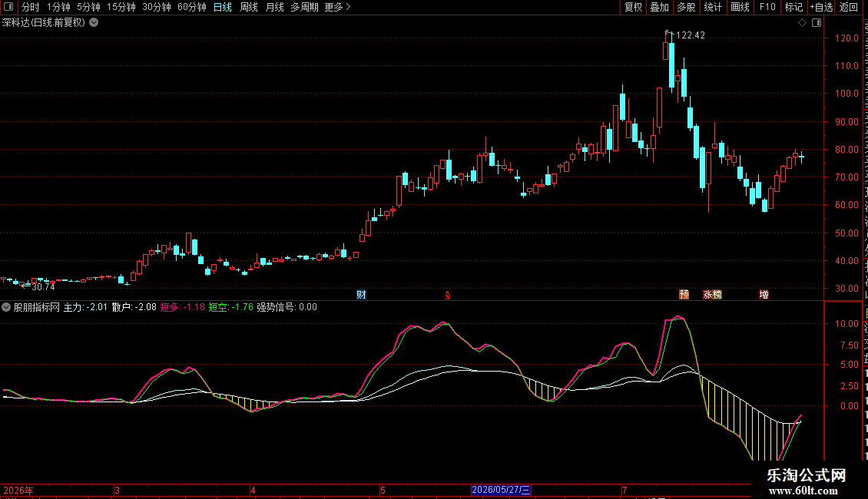The width and height of the screenshot is (868, 499).
Task: Click the 主力 -2.01 indicator value
Action: pos(85,307)
